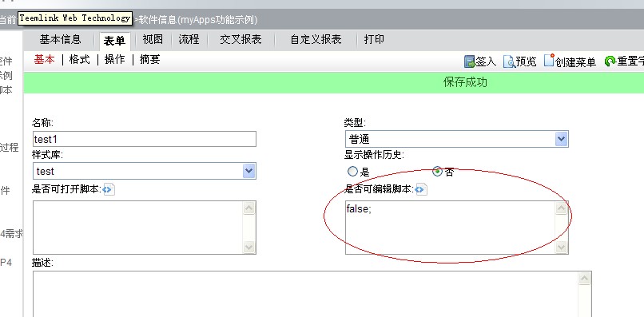This screenshot has width=644, height=317.
Task: Open the 摘要 sub-section link
Action: pos(150,60)
